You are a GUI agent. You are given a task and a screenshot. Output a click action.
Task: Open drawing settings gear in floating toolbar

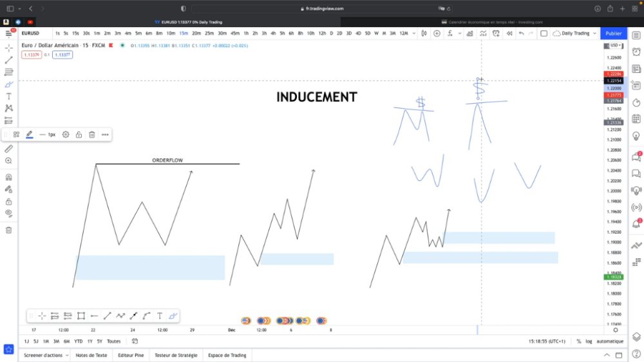pos(66,135)
